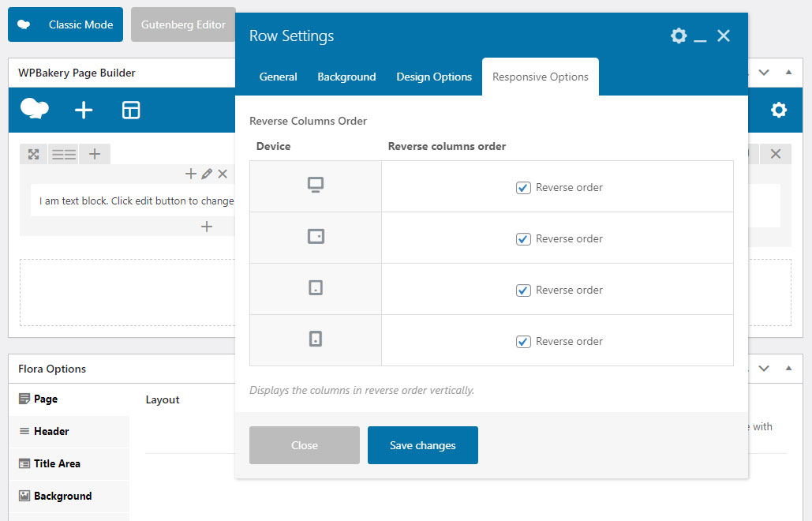Collapse the Flora Options panel
This screenshot has height=521, width=812.
(x=788, y=369)
